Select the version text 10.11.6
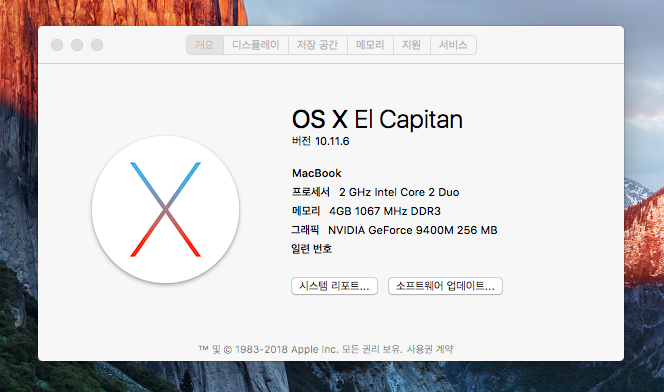Screen dimensions: 664x392 click(332, 141)
